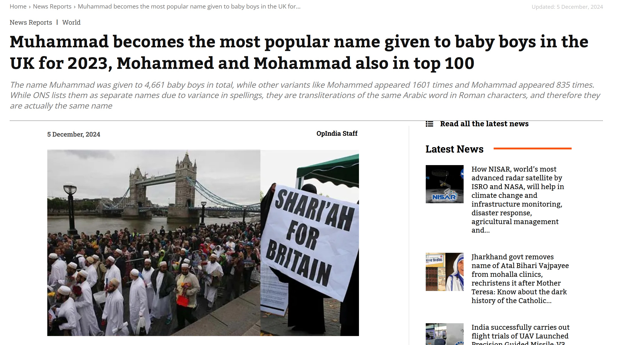644x345 pixels.
Task: Click the italic article summary paragraph
Action: click(305, 95)
